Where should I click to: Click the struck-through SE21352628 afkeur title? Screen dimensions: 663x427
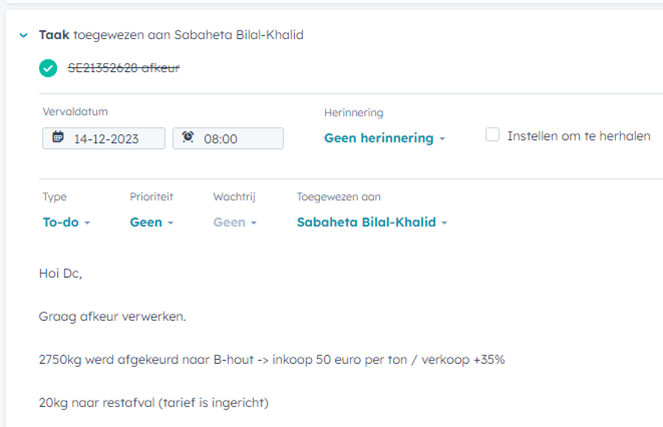pos(123,68)
